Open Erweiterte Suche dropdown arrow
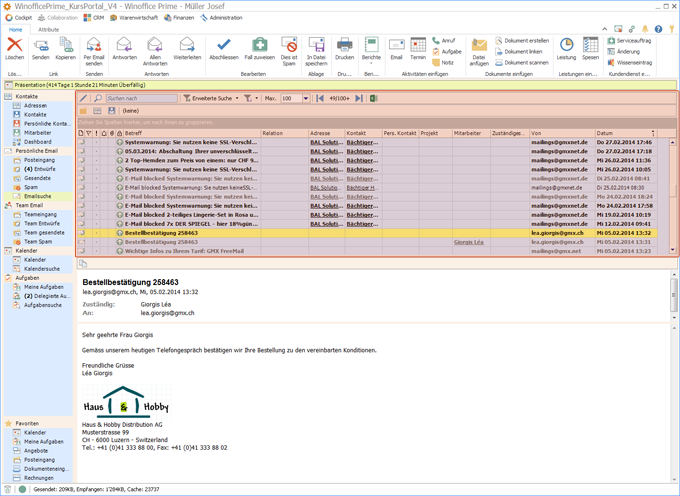 [x=237, y=98]
